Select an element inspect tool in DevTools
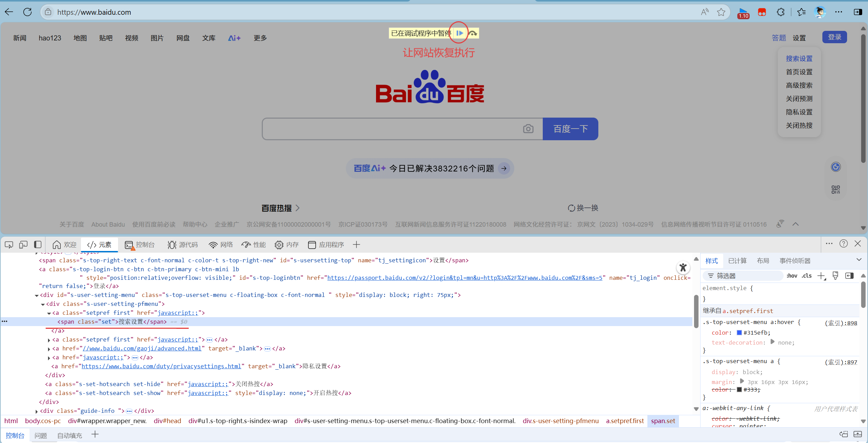The width and height of the screenshot is (868, 443). (9, 245)
